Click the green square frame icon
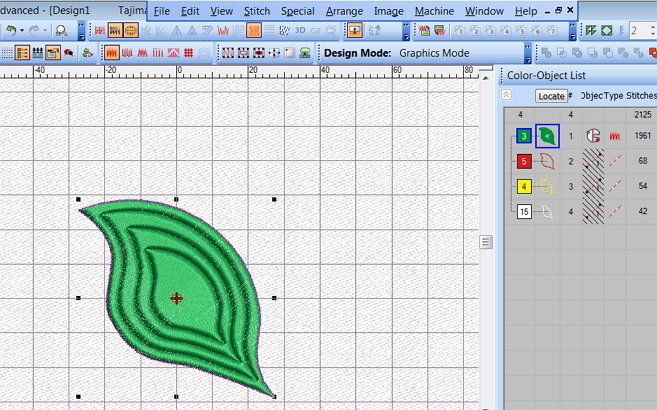657x410 pixels. click(x=606, y=31)
